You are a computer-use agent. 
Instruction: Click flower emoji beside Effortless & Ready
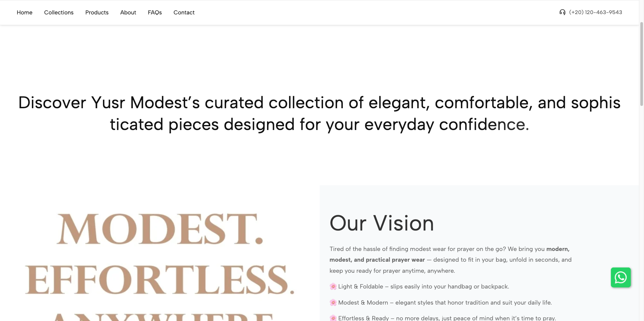pyautogui.click(x=333, y=318)
